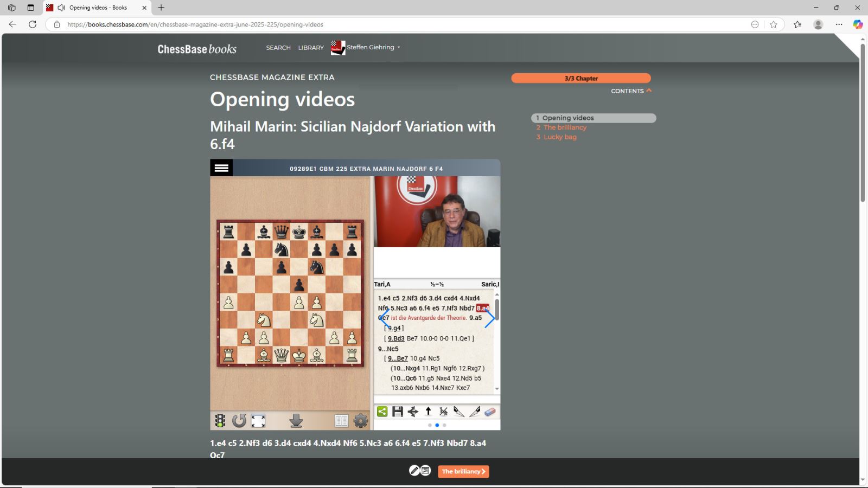This screenshot has height=488, width=868.
Task: Go to The brilliancy chapter
Action: tap(565, 127)
